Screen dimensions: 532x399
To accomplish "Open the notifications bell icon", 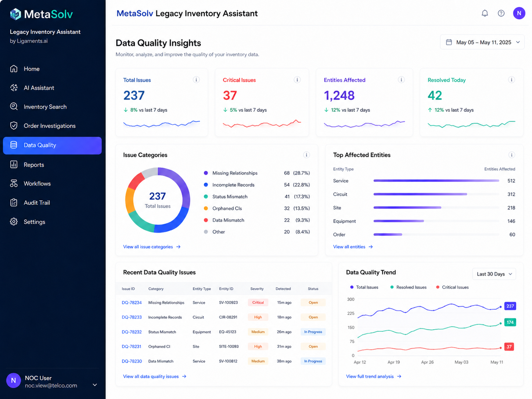I will [485, 13].
